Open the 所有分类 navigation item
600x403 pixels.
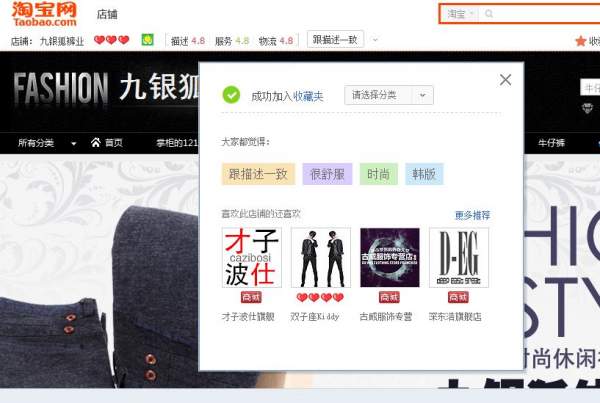(x=36, y=143)
